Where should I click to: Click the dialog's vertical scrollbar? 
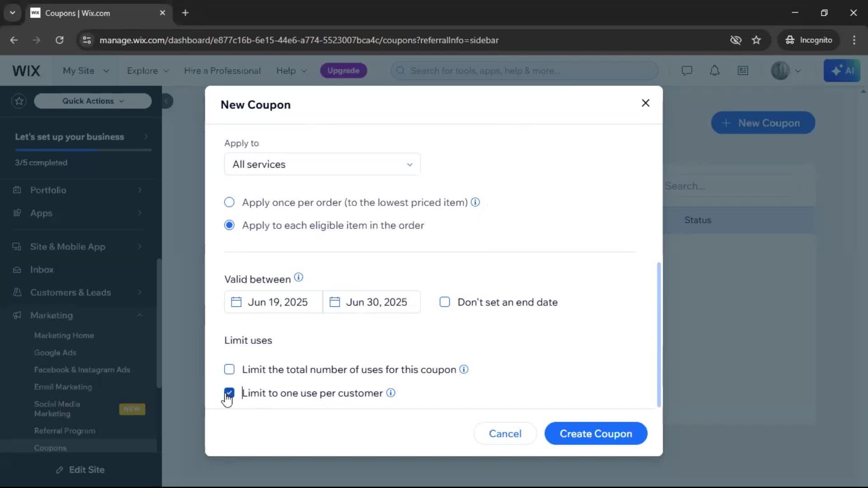[659, 334]
